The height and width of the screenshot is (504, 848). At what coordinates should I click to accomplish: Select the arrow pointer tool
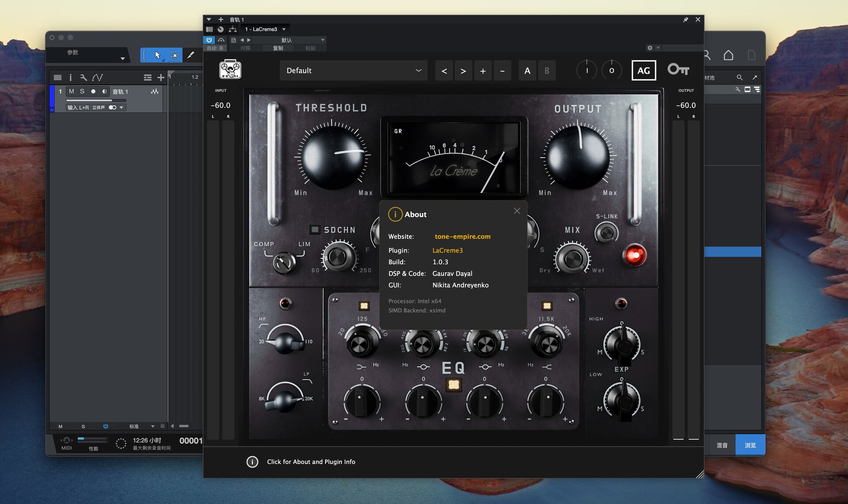pos(158,55)
